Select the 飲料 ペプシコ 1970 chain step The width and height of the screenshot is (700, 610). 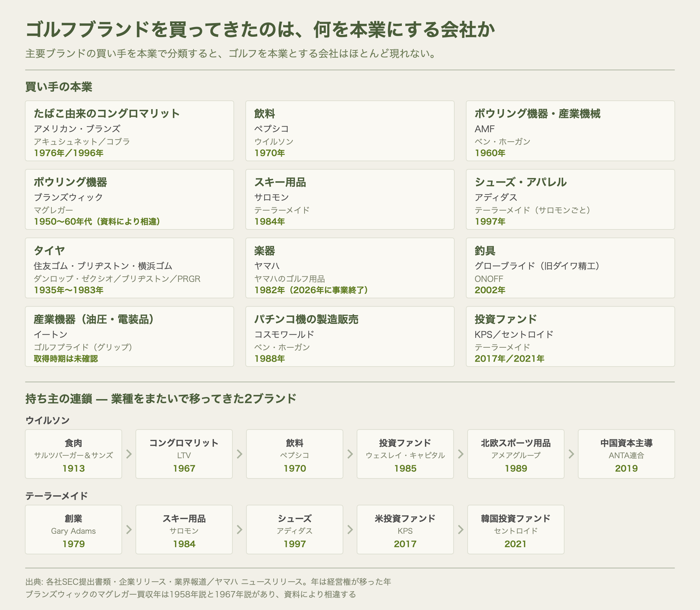295,454
